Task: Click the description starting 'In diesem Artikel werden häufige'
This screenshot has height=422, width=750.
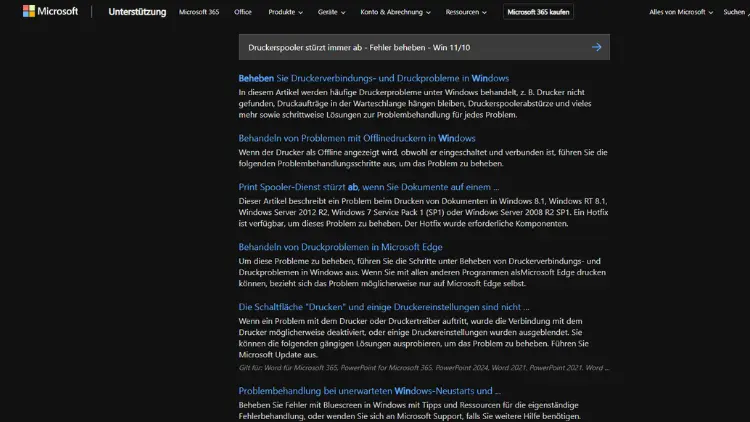Action: point(415,103)
